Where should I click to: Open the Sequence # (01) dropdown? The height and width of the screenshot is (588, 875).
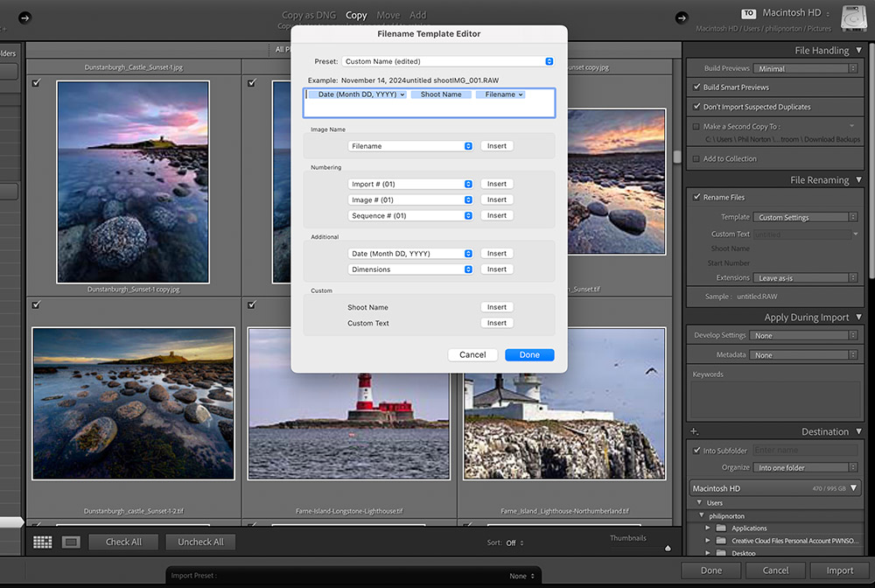410,215
